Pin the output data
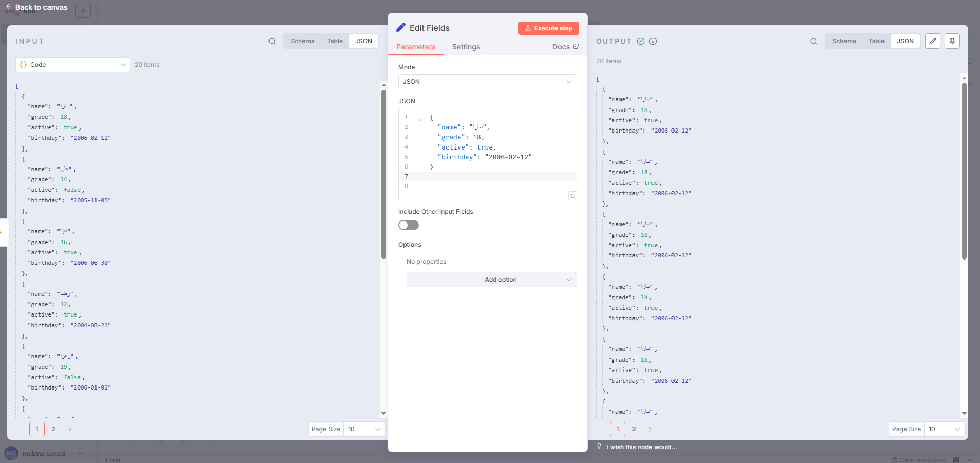 pos(952,41)
